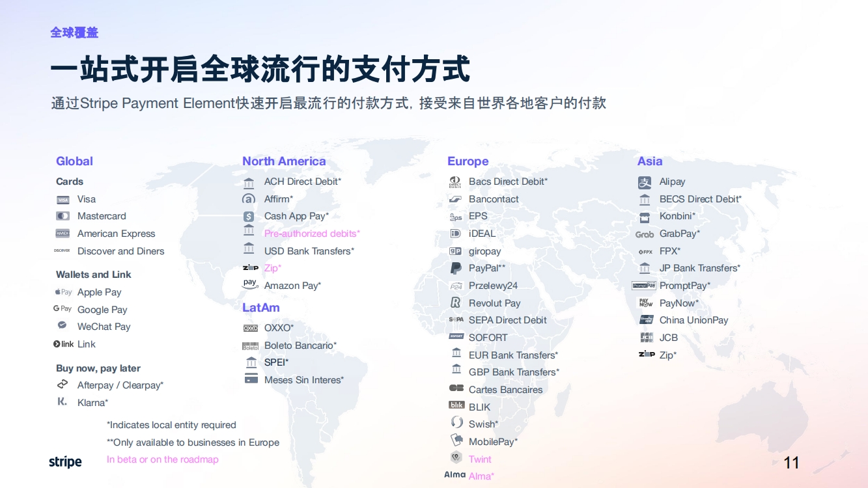The width and height of the screenshot is (868, 488).
Task: Click the In beta or on the roadmap note
Action: click(163, 459)
